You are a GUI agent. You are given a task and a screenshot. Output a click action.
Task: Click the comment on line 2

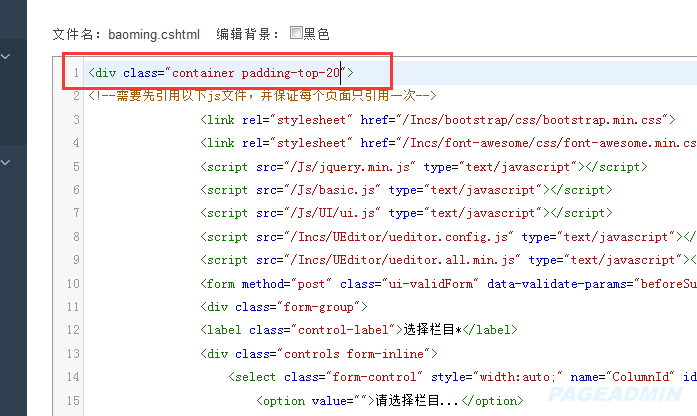[262, 96]
